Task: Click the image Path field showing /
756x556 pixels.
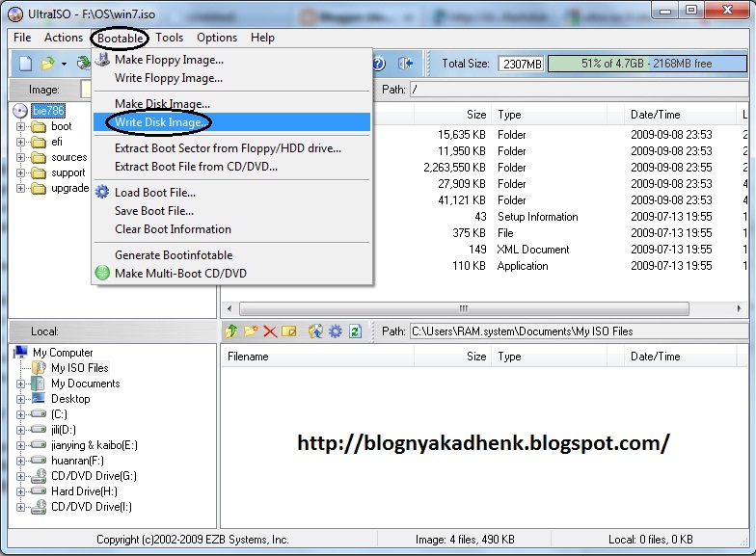Action: [579, 90]
